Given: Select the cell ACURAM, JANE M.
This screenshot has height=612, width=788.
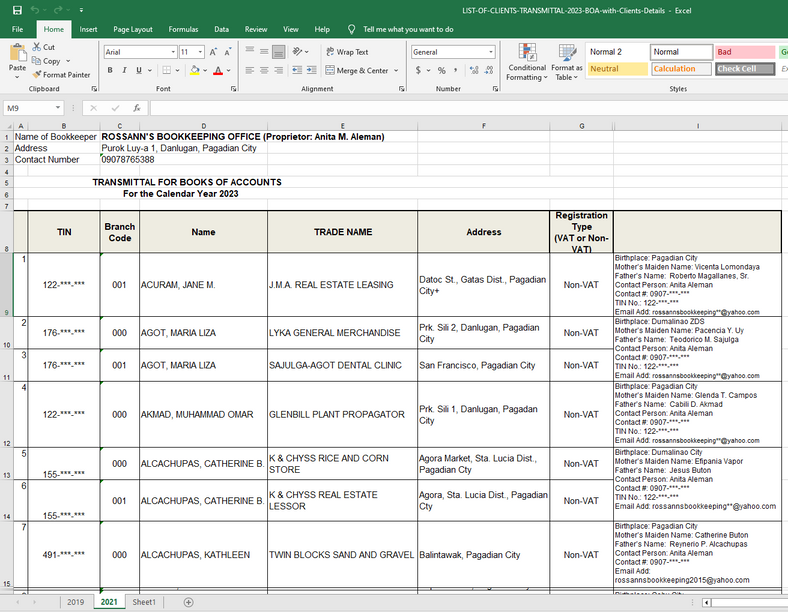Looking at the screenshot, I should (x=203, y=284).
